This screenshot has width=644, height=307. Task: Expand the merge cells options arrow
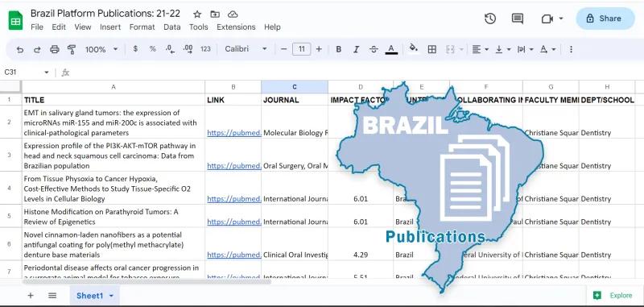coord(460,49)
